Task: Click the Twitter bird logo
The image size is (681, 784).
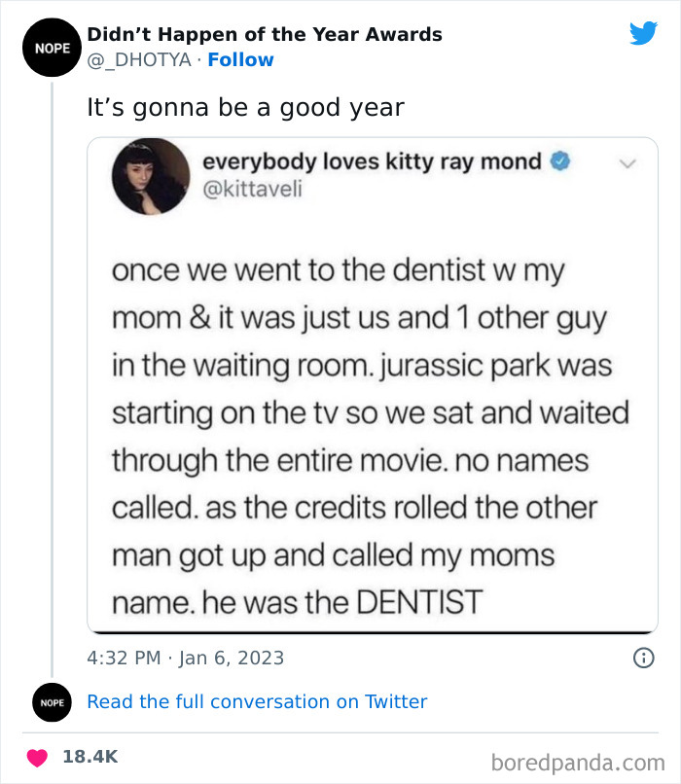Action: point(643,34)
